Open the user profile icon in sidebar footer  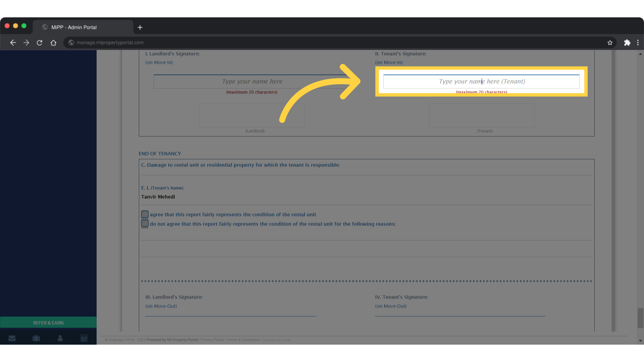click(60, 338)
